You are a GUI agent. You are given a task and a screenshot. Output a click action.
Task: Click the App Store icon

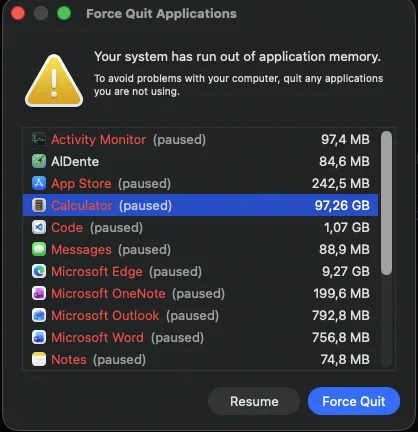pos(39,183)
